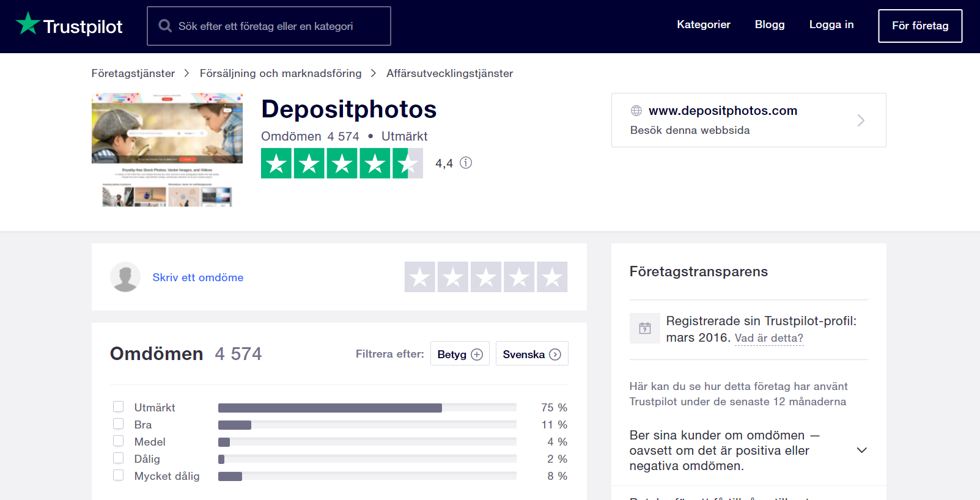The height and width of the screenshot is (500, 980).
Task: Open the Betyg filter dropdown
Action: point(460,353)
